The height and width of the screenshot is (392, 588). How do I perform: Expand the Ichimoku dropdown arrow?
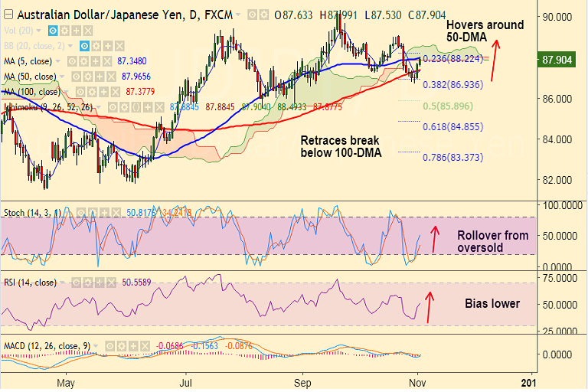tap(99, 108)
